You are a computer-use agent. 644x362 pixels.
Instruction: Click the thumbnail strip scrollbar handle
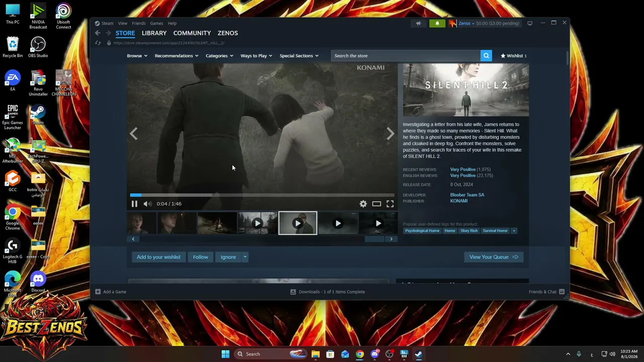point(375,239)
